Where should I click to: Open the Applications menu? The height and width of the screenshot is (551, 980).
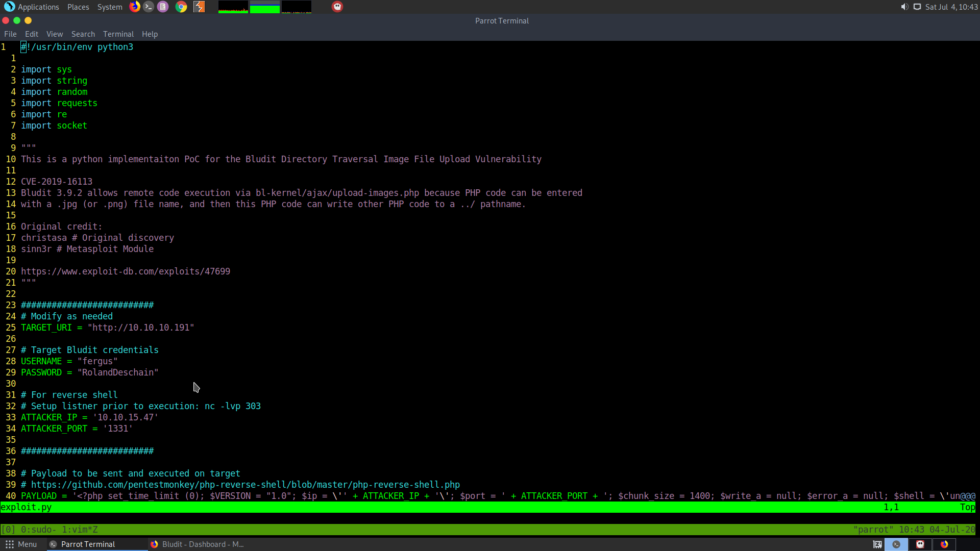pyautogui.click(x=32, y=7)
